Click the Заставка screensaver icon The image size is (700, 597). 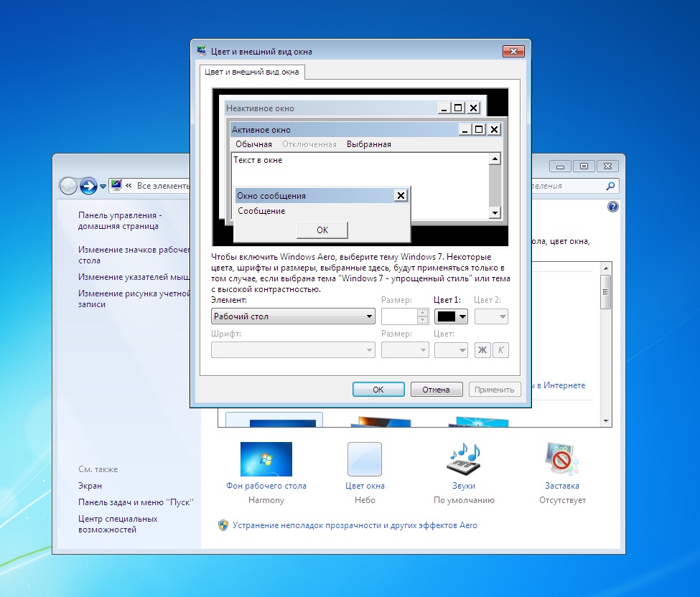pyautogui.click(x=562, y=460)
